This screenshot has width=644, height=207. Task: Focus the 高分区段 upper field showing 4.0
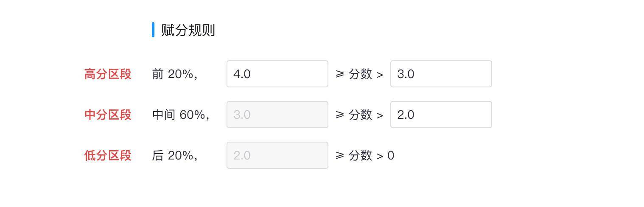[x=277, y=74]
